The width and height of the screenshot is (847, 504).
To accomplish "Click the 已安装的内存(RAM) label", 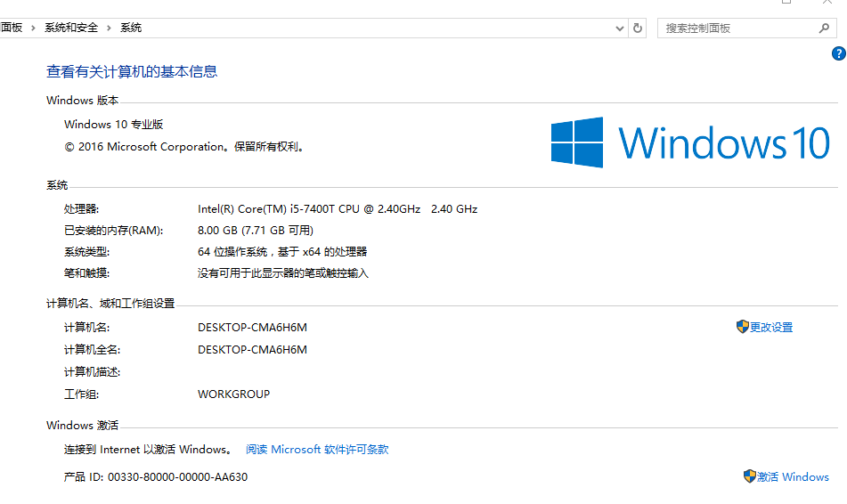I will (113, 231).
